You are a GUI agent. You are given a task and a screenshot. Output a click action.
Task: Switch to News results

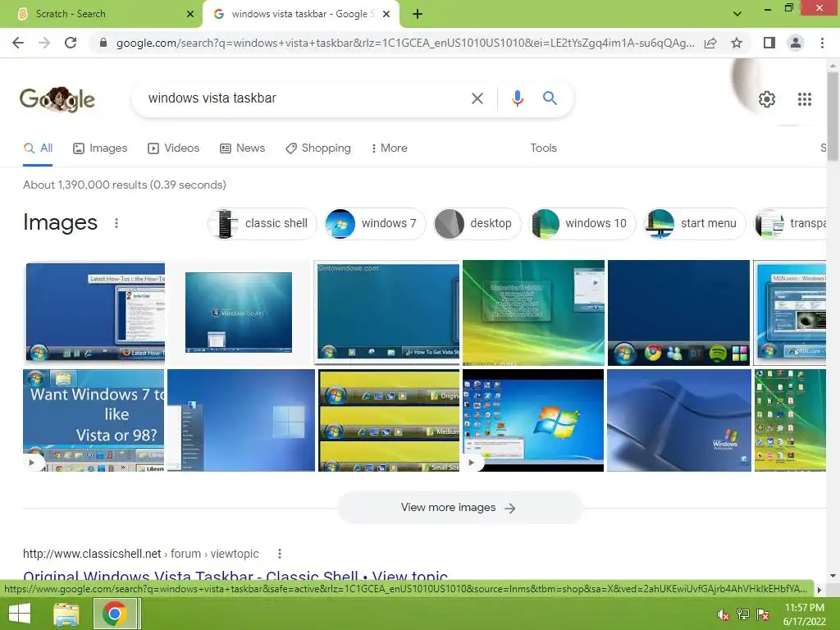[243, 148]
